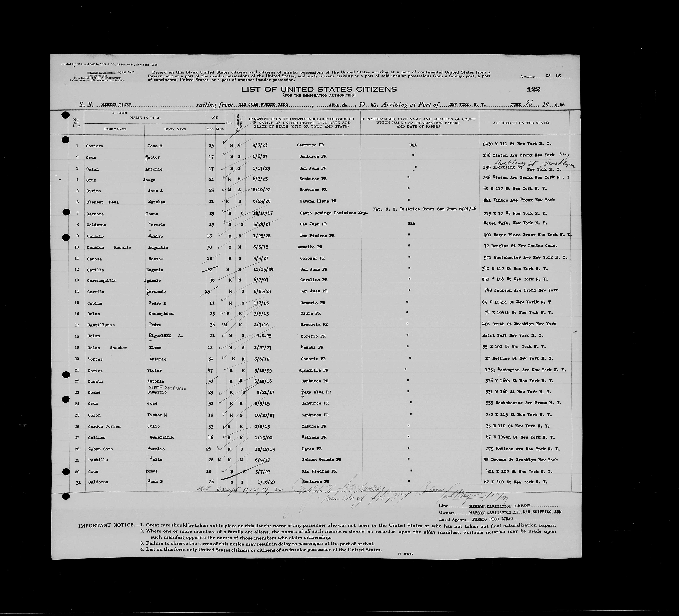Select the "IMPORTANT NOTICE" heading
The width and height of the screenshot is (679, 616).
(106, 525)
